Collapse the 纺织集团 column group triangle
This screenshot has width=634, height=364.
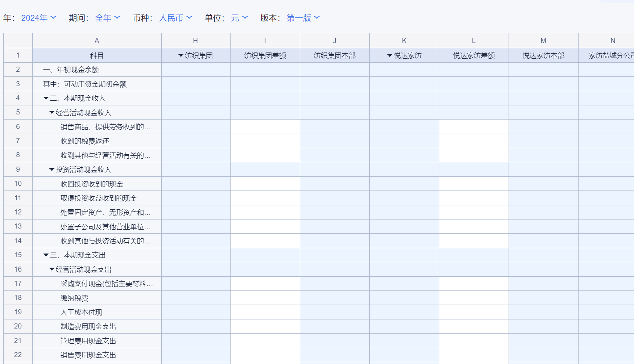[181, 55]
